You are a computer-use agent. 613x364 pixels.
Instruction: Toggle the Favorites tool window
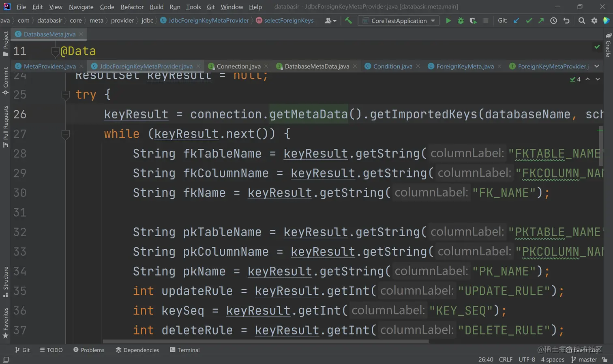point(5,323)
